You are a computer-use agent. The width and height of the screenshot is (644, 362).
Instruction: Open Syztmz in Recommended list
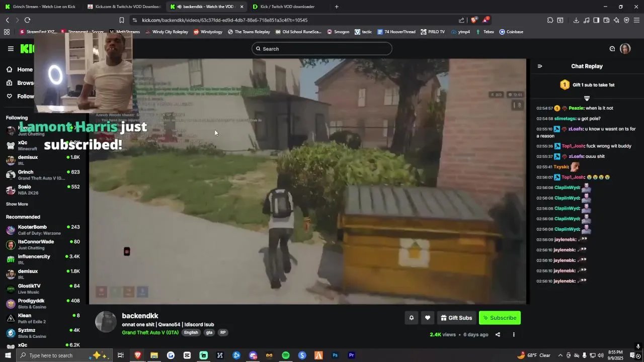click(43, 333)
